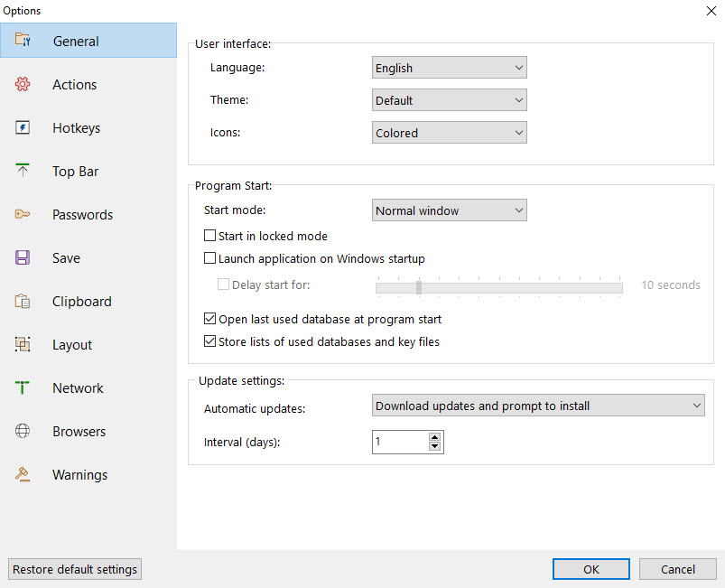Confirm options with OK button

click(590, 569)
